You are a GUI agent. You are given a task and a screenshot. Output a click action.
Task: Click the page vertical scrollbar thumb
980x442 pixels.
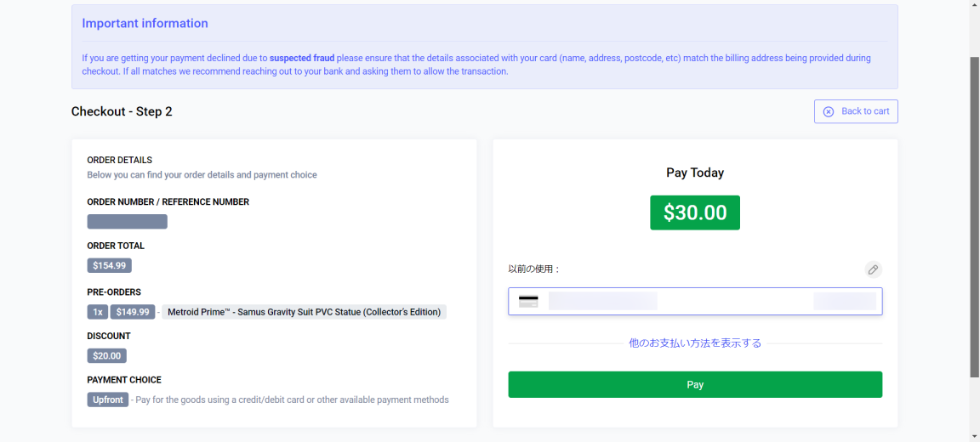(974, 217)
